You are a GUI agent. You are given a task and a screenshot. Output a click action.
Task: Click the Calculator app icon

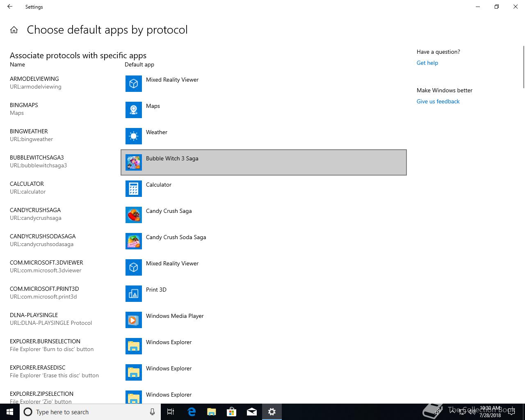(134, 189)
